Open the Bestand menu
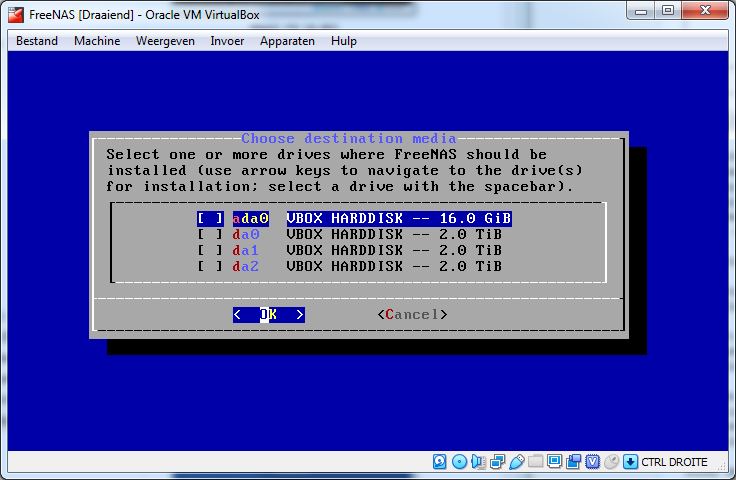 37,41
